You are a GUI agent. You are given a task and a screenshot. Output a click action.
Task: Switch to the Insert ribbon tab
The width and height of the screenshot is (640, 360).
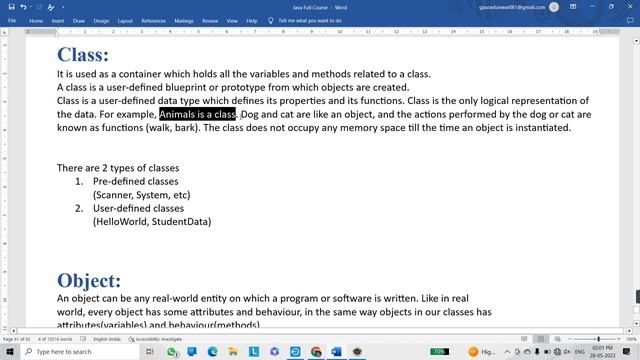click(58, 20)
